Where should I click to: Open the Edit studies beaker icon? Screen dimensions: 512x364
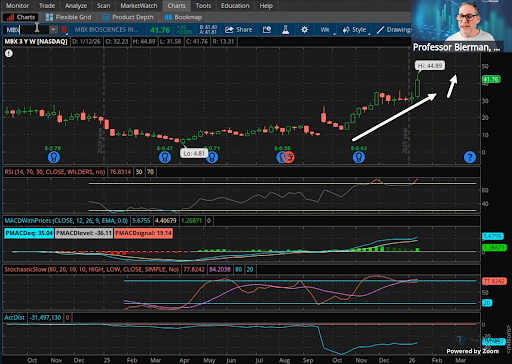(x=285, y=30)
